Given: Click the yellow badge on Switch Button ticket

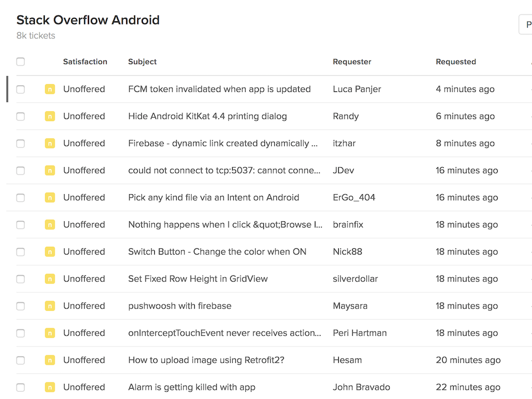Looking at the screenshot, I should click(50, 252).
